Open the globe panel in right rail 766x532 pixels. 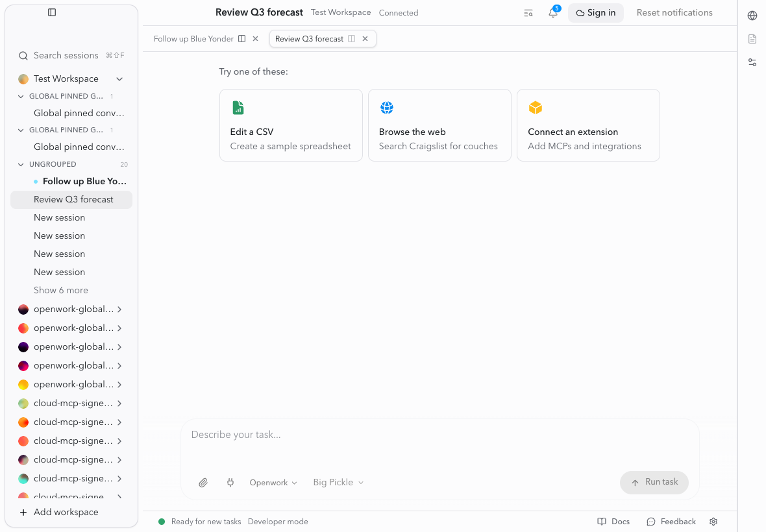(752, 16)
